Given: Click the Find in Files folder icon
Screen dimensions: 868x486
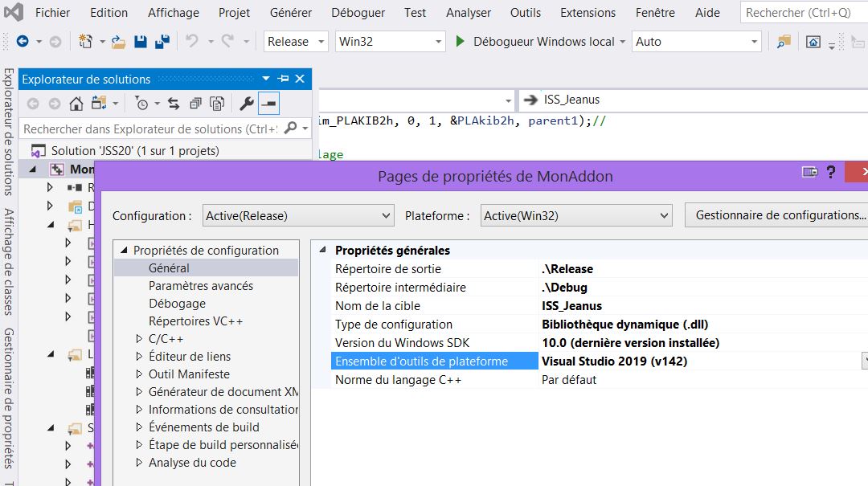Looking at the screenshot, I should pos(784,42).
